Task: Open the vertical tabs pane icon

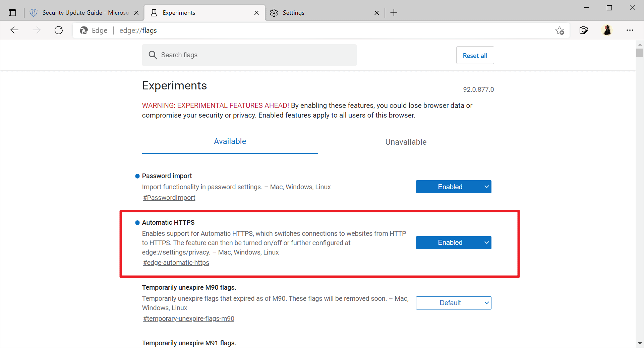Action: tap(12, 13)
